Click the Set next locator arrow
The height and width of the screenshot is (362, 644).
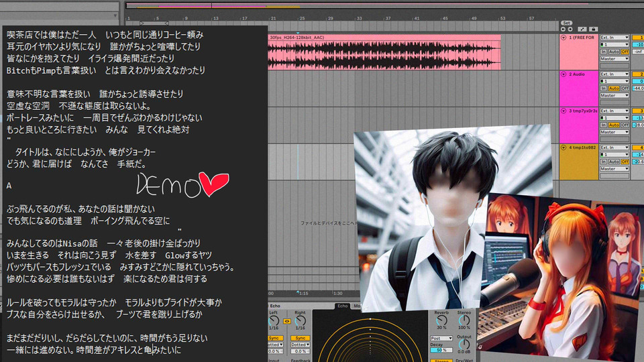pyautogui.click(x=570, y=29)
